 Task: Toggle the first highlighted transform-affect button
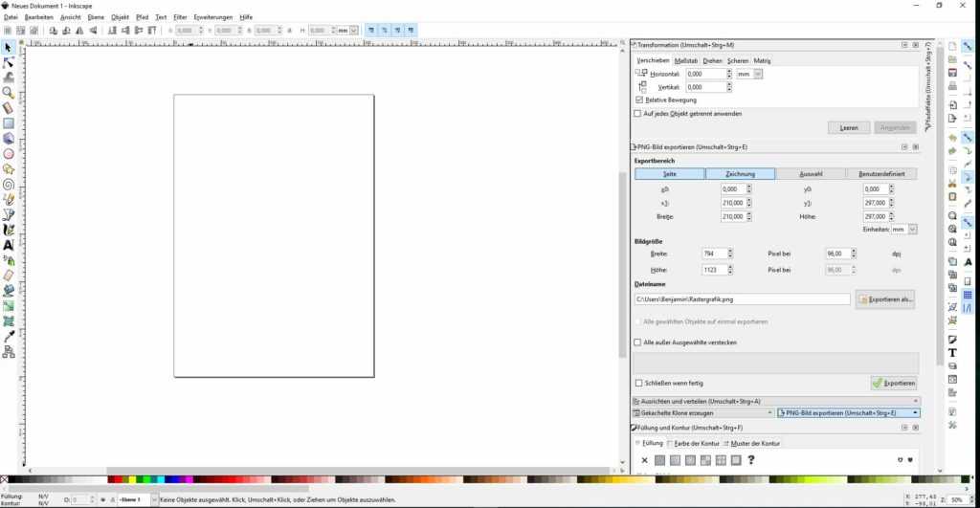pos(371,30)
